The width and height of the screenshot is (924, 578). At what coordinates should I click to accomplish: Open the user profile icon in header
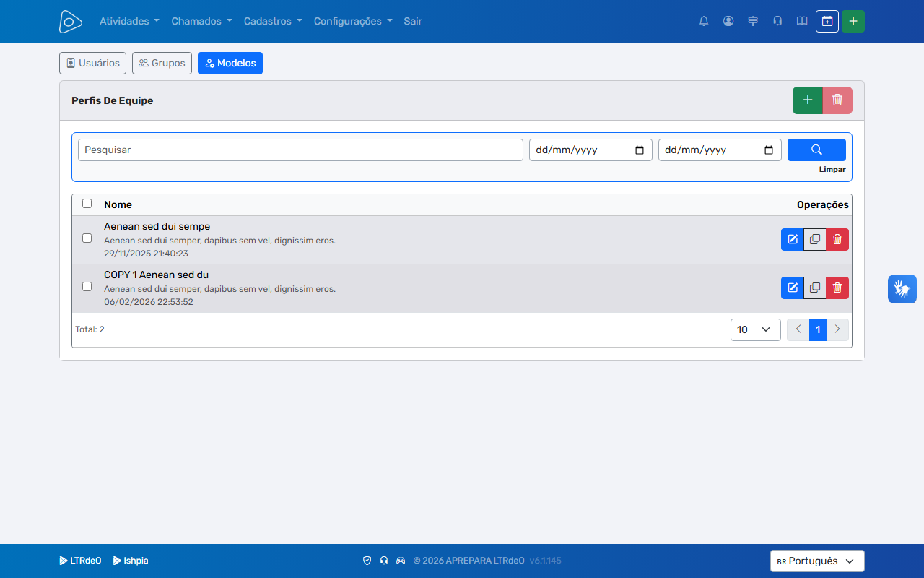click(x=728, y=21)
